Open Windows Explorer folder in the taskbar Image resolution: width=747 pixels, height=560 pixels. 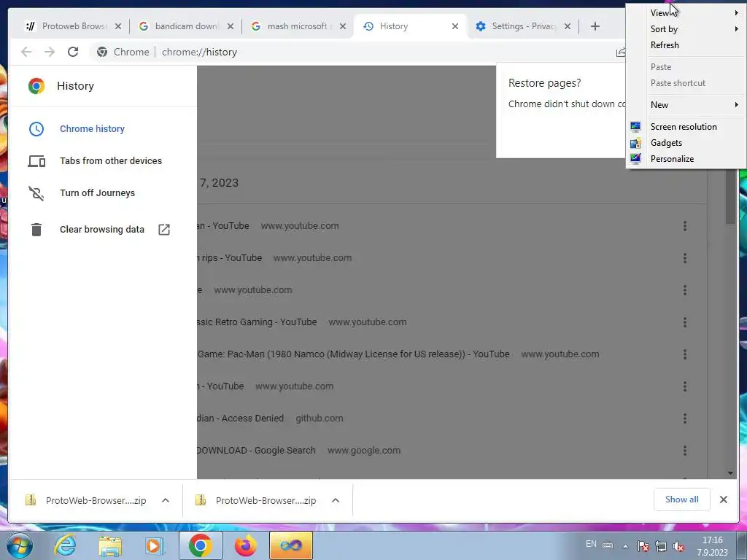click(x=110, y=545)
